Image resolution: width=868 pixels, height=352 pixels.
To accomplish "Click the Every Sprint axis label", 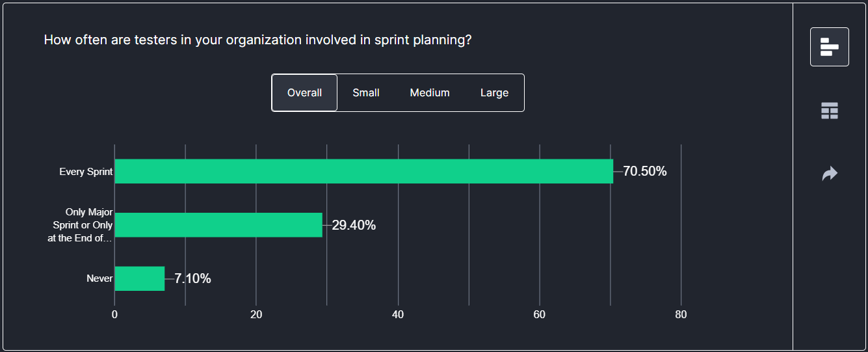I will pos(86,172).
